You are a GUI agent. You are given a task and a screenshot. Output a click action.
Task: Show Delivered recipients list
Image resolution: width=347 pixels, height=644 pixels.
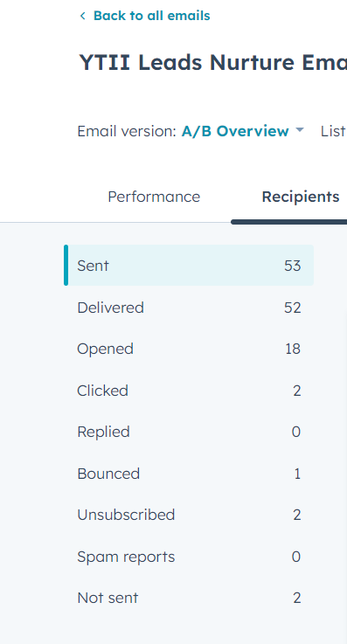coord(189,308)
